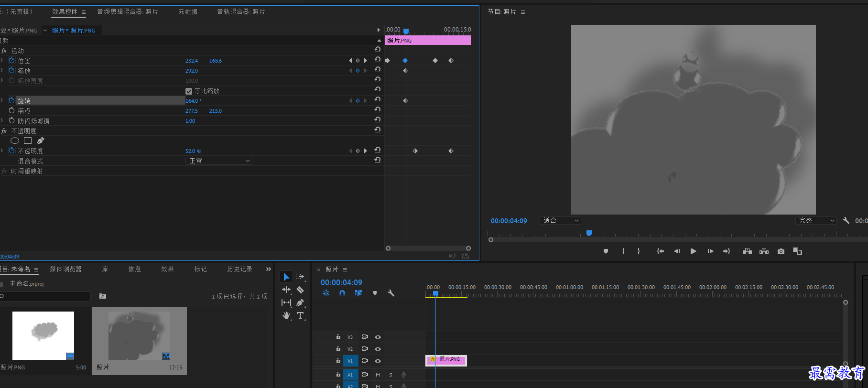Hide track V1 with its eye icon
Screen dimensions: 868x388
tap(378, 361)
